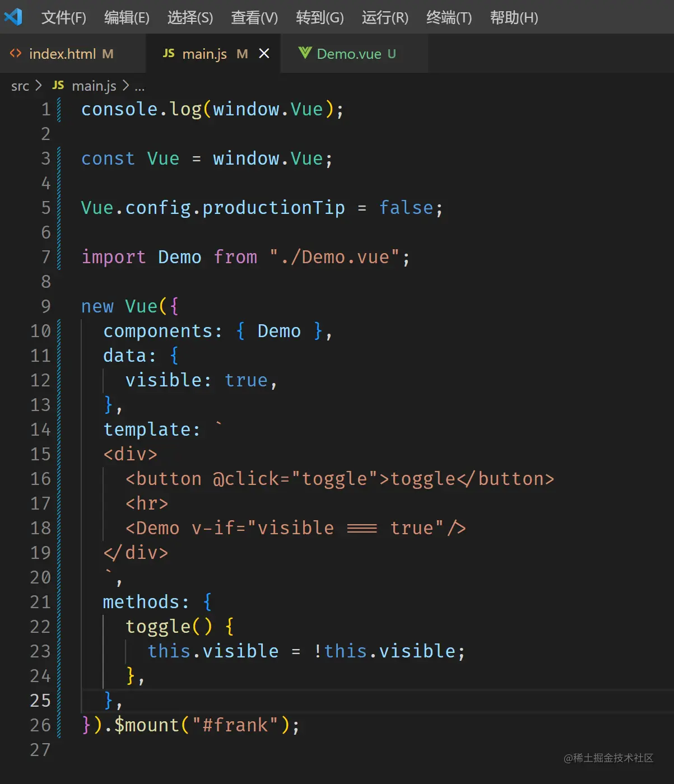Click the Vue icon on Demo.vue tab
Viewport: 674px width, 784px height.
(305, 53)
